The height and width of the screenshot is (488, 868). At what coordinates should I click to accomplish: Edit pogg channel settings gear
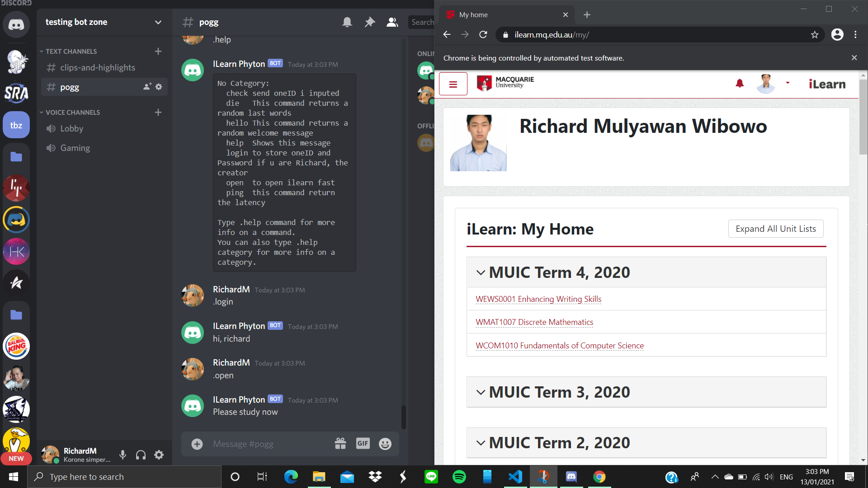[x=159, y=86]
